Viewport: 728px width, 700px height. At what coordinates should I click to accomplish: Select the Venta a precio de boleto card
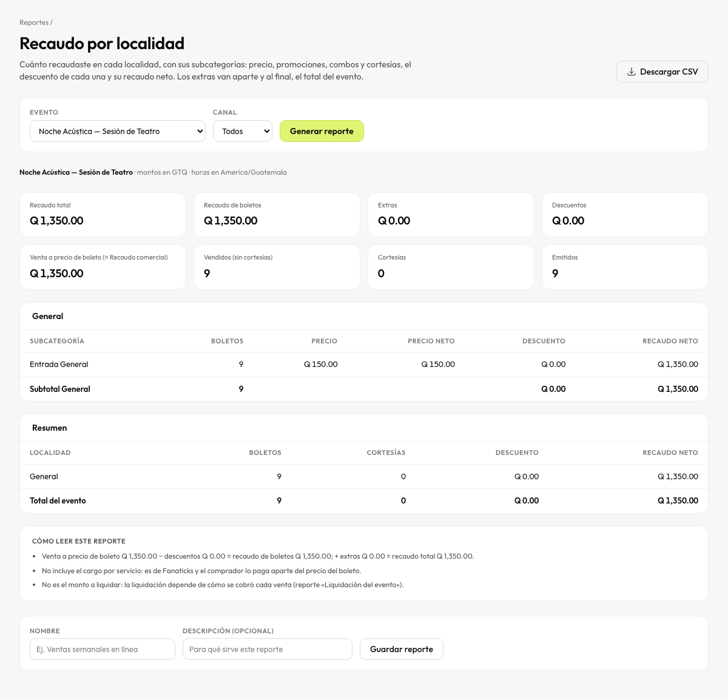(103, 267)
